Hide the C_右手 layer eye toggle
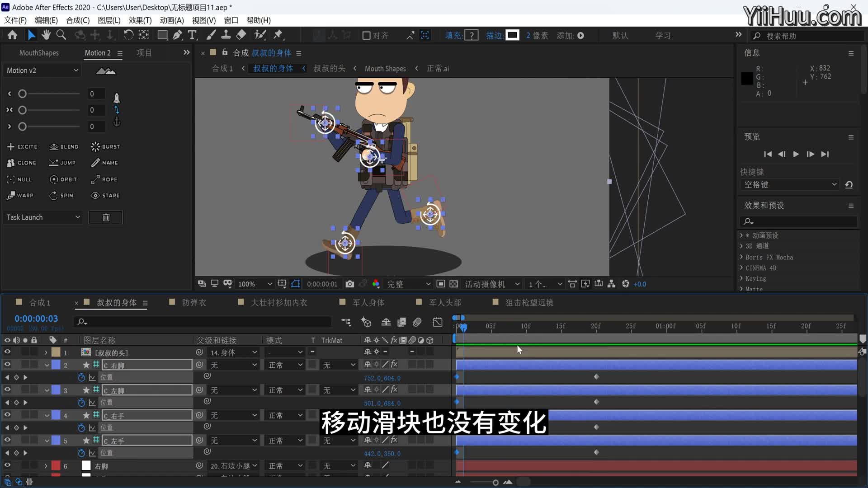Viewport: 868px width, 488px height. tap(7, 415)
